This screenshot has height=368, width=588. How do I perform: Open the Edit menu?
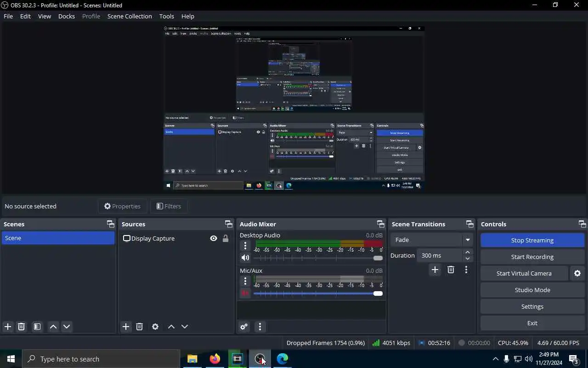25,16
